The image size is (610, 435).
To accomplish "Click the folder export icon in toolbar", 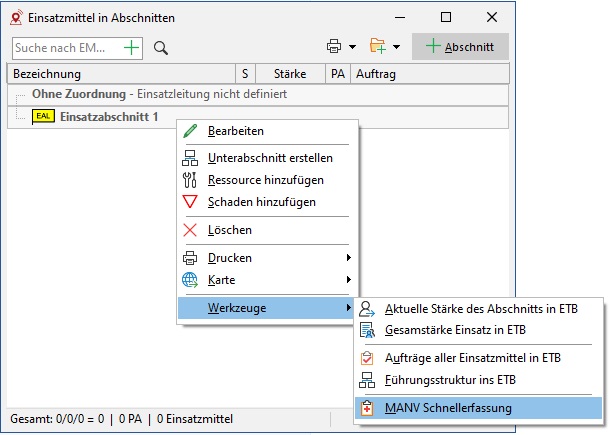I will [378, 47].
